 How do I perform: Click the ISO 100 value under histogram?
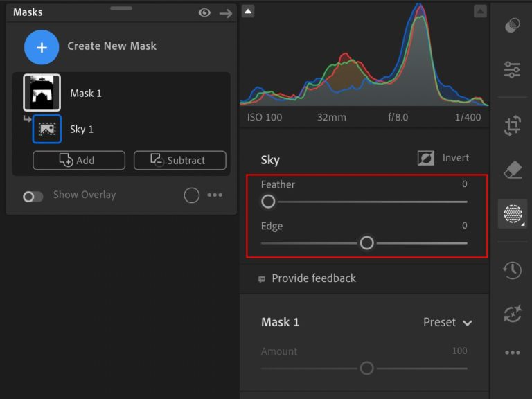(265, 117)
